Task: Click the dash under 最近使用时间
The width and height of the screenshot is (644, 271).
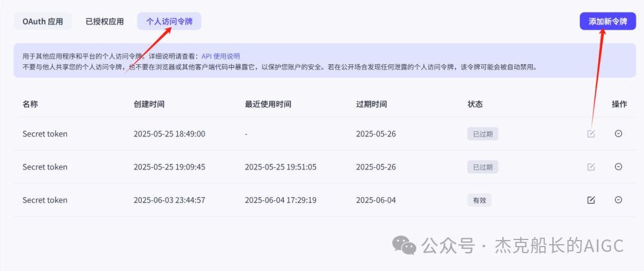Action: coord(246,134)
